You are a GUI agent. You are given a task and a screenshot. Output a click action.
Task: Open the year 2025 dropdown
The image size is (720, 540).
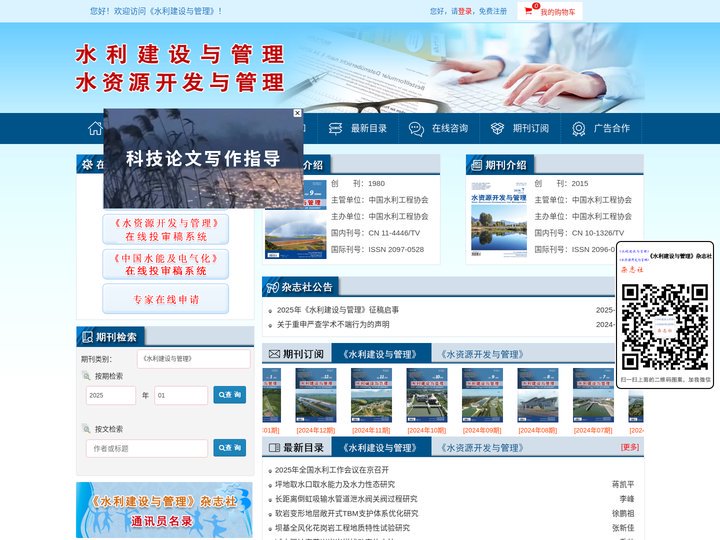(x=111, y=395)
